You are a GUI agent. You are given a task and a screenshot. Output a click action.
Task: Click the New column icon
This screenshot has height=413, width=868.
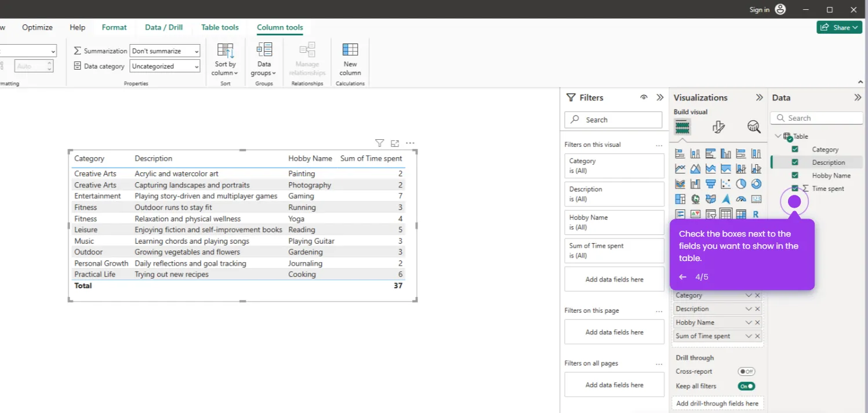350,59
